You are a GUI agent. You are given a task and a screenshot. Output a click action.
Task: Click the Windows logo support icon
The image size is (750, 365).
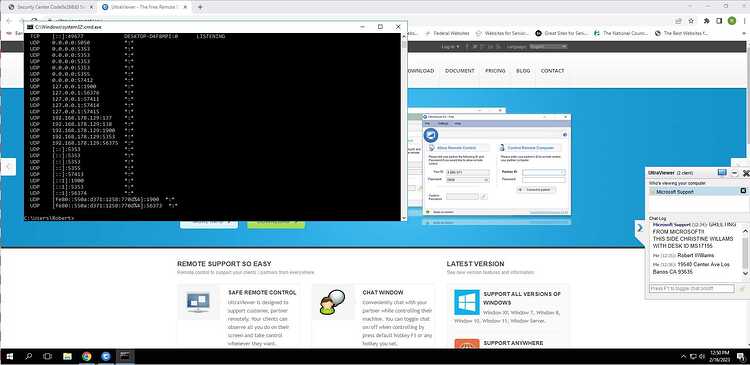467,302
